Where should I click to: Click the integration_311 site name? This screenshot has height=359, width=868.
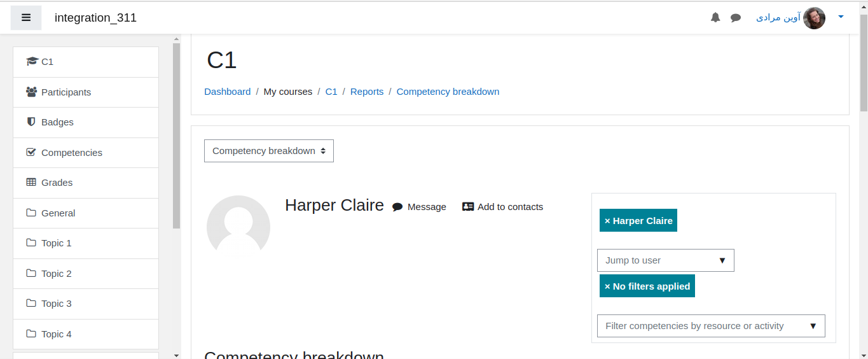click(x=95, y=18)
